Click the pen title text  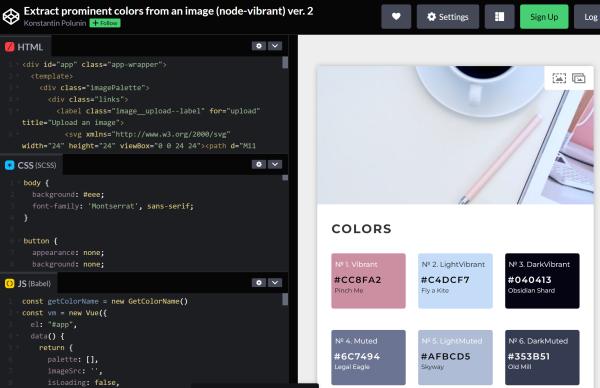[168, 11]
